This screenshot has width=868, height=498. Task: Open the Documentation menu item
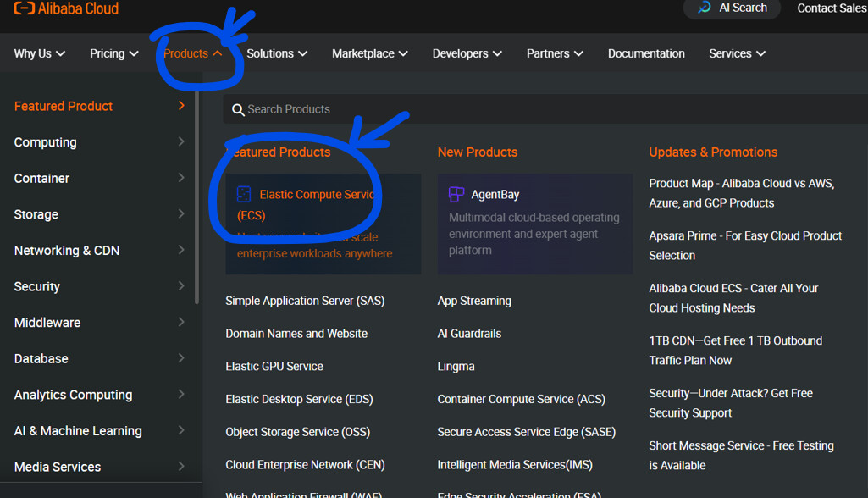point(646,53)
